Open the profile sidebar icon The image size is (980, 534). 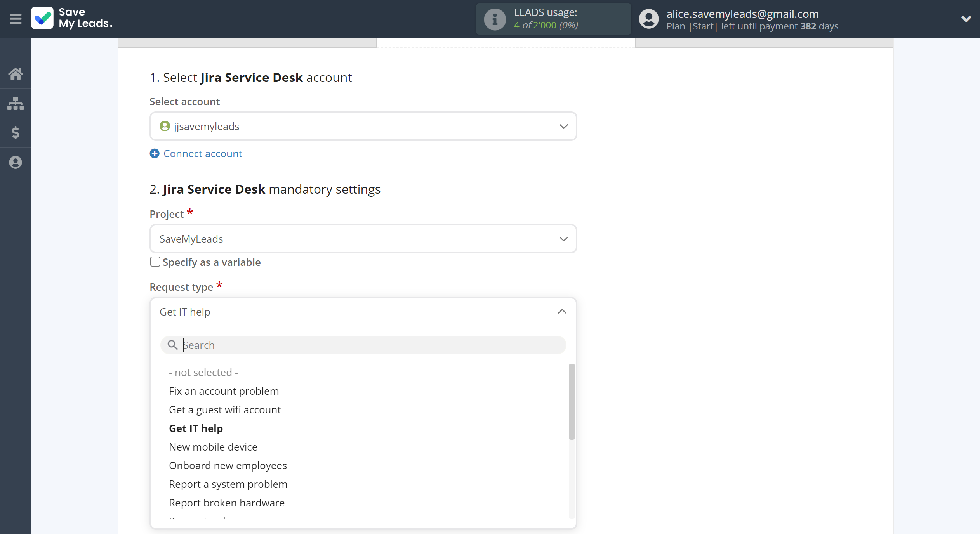(16, 162)
